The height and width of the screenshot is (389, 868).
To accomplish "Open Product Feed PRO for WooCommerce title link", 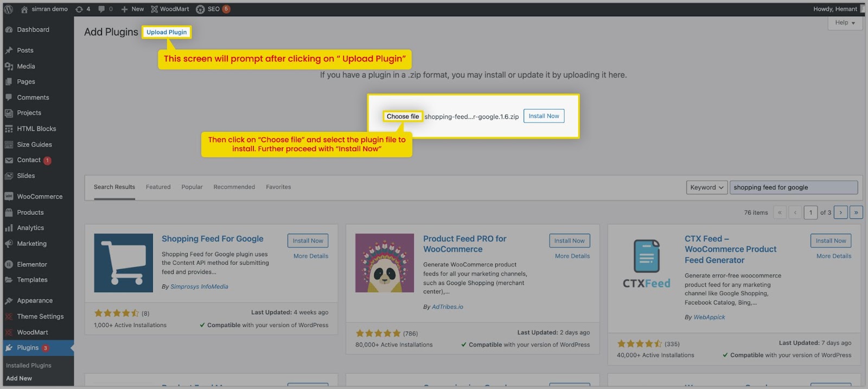I will coord(465,244).
